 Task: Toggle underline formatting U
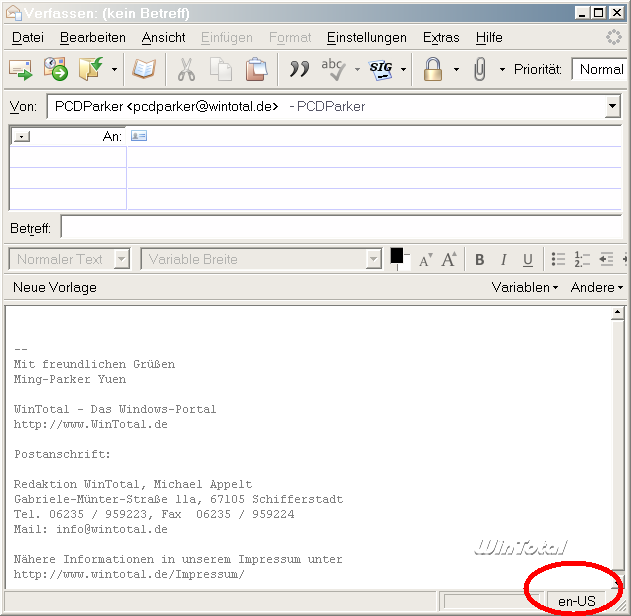[528, 260]
